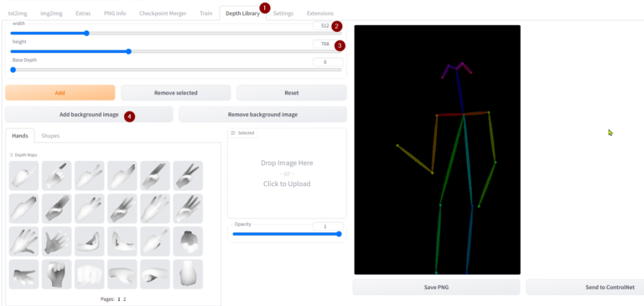This screenshot has height=306, width=644.
Task: Switch to the Hands sub-tab
Action: click(x=20, y=136)
